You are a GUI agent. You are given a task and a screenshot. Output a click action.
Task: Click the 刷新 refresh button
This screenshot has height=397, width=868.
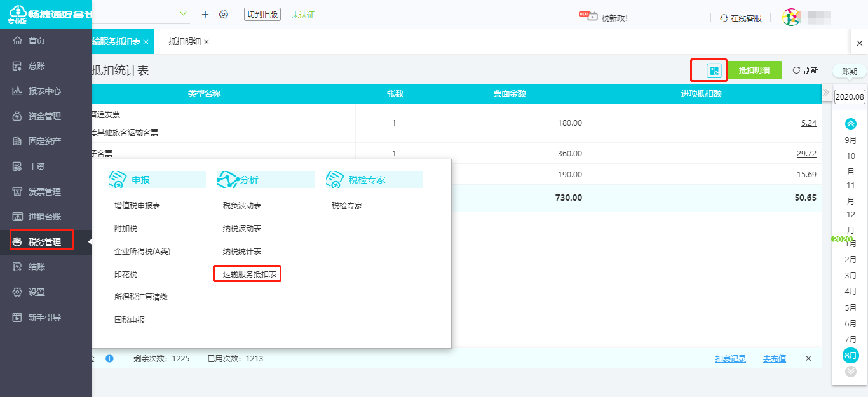(x=805, y=71)
